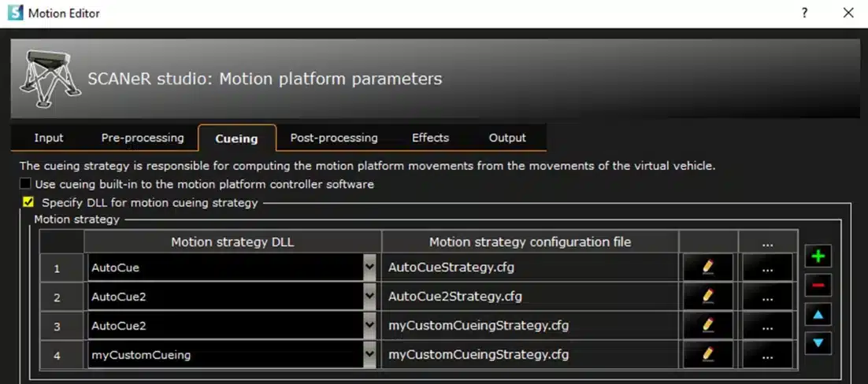Click the red minus remove-strategy icon
The width and height of the screenshot is (868, 384).
[818, 285]
